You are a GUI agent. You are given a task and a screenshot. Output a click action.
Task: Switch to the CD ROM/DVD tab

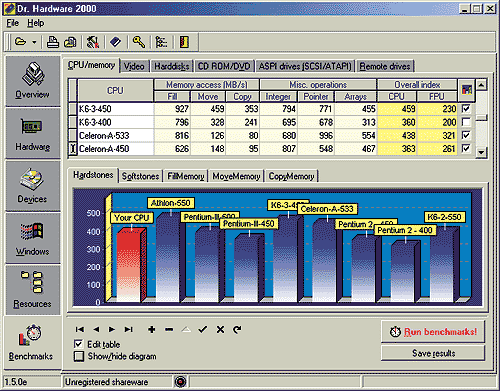pyautogui.click(x=224, y=66)
